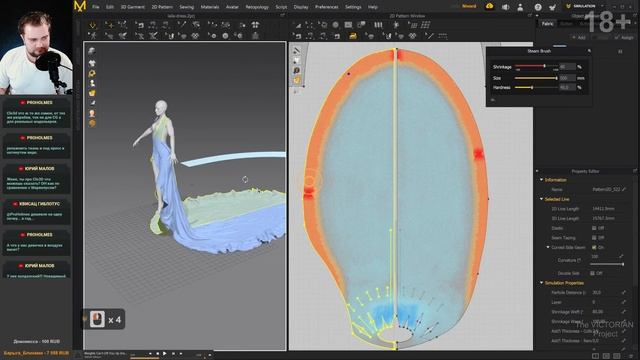
Task: Adjust the Size slider
Action: point(536,78)
